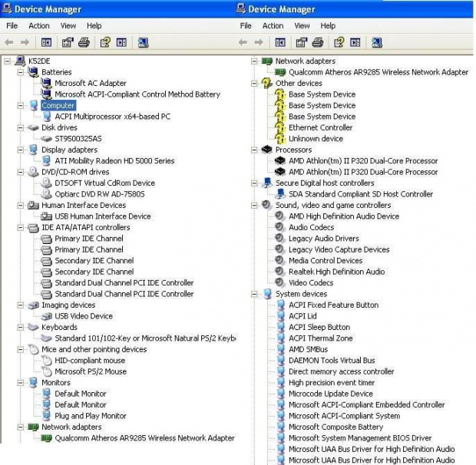Click Back arrow in left Device Manager toolbar

tap(9, 42)
